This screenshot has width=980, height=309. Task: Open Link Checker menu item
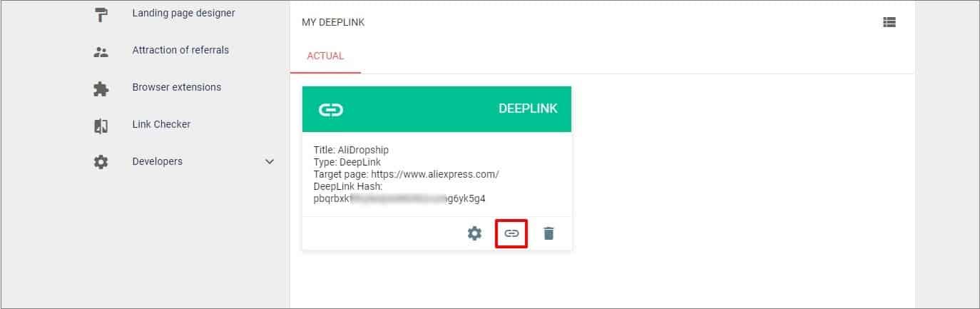pyautogui.click(x=161, y=124)
